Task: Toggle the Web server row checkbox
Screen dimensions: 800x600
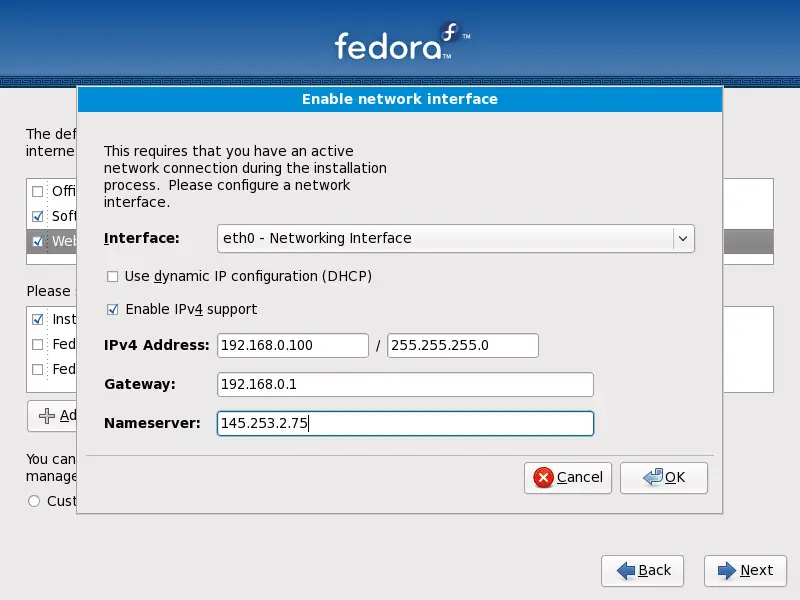Action: pyautogui.click(x=37, y=241)
